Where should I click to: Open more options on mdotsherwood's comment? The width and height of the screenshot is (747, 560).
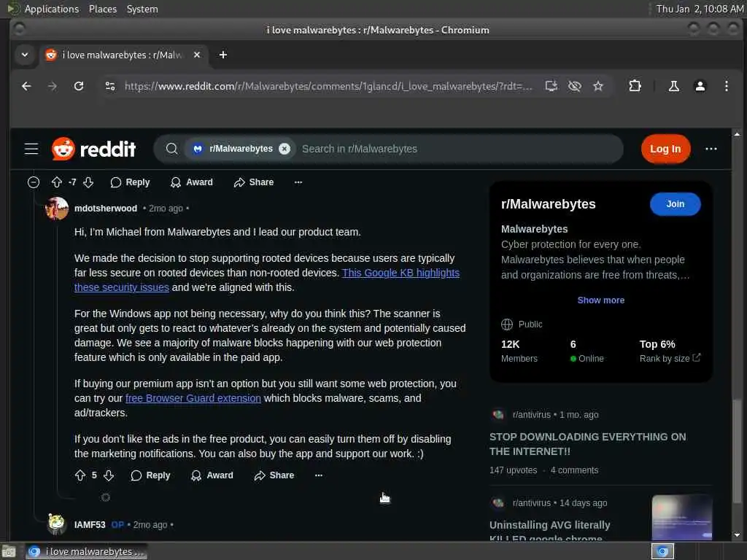pos(319,475)
